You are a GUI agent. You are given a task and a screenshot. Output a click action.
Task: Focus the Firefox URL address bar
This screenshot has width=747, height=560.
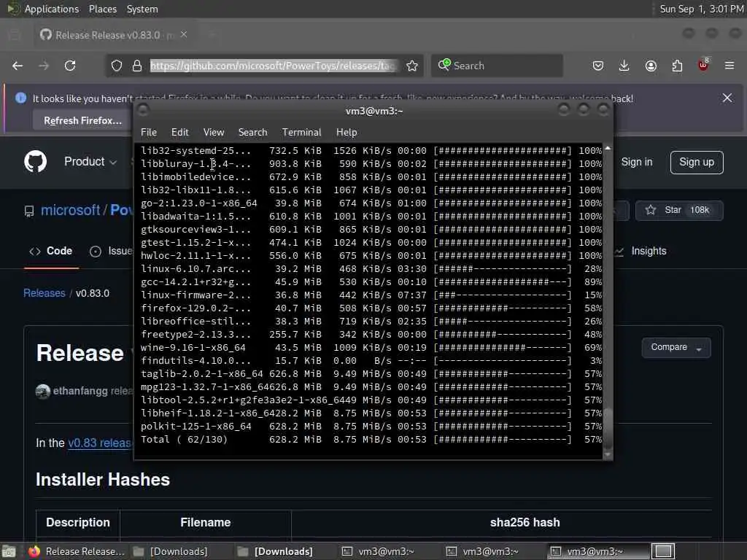[273, 66]
